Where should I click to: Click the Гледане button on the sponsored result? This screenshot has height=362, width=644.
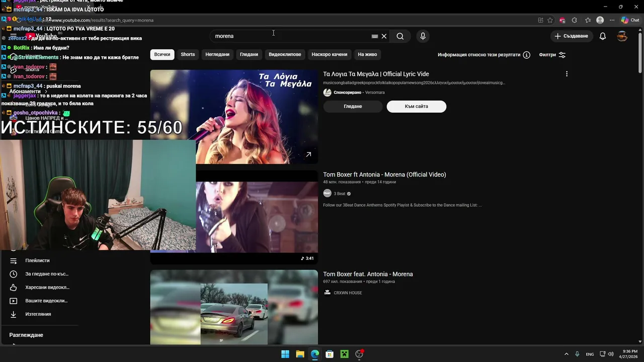pos(353,107)
